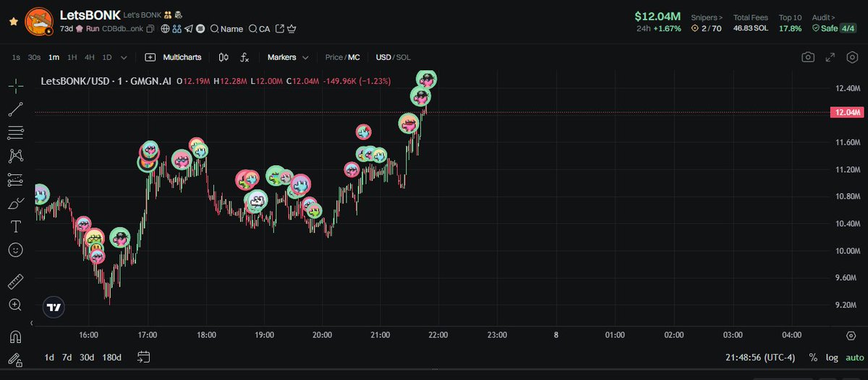Click the black-hat trade marker at chart peak

point(426,79)
